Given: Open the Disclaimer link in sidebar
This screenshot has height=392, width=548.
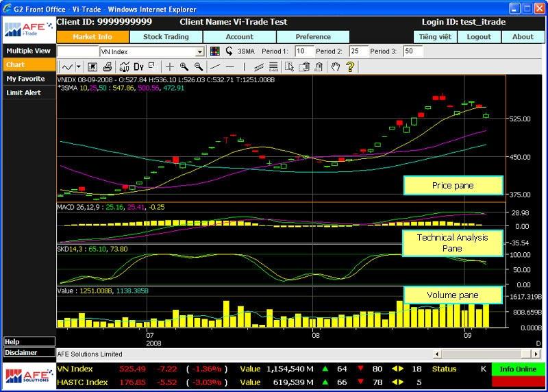Looking at the screenshot, I should point(29,352).
